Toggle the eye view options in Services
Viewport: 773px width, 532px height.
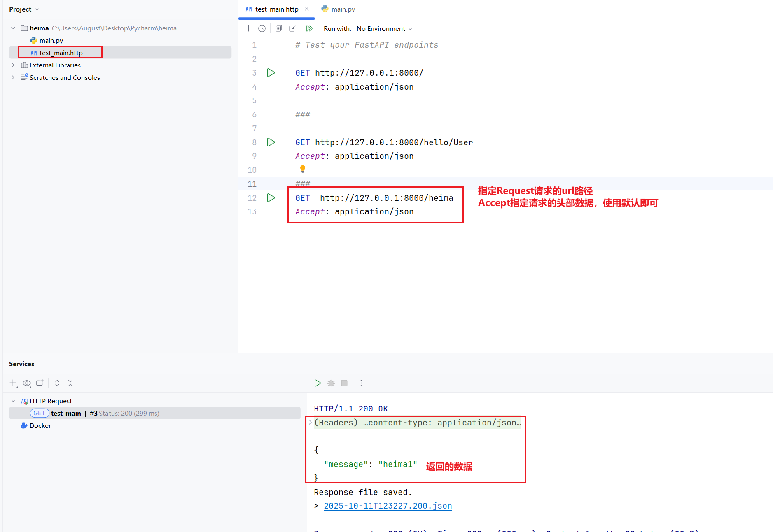[x=27, y=383]
